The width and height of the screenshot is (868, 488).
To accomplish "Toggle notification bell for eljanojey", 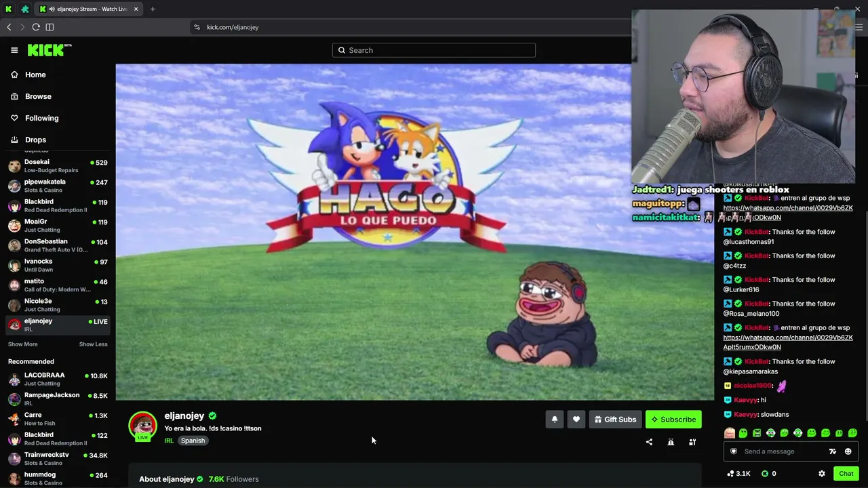I will pyautogui.click(x=554, y=420).
